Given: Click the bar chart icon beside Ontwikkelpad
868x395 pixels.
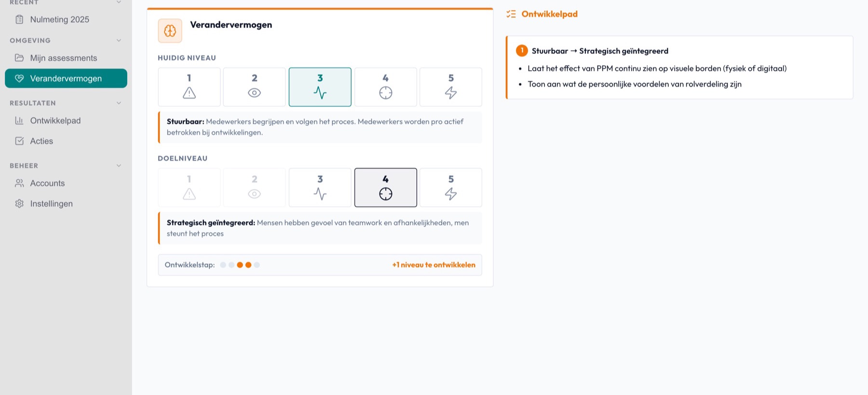Looking at the screenshot, I should 19,120.
